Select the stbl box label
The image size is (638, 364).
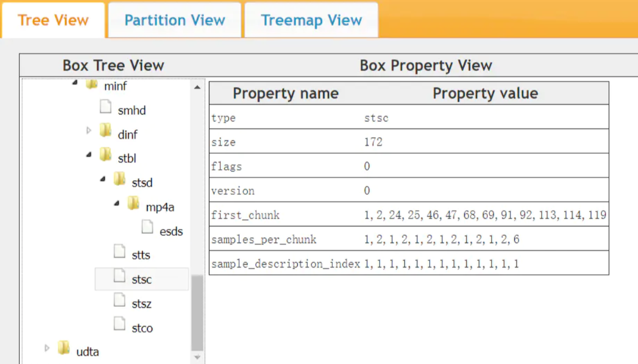coord(127,158)
